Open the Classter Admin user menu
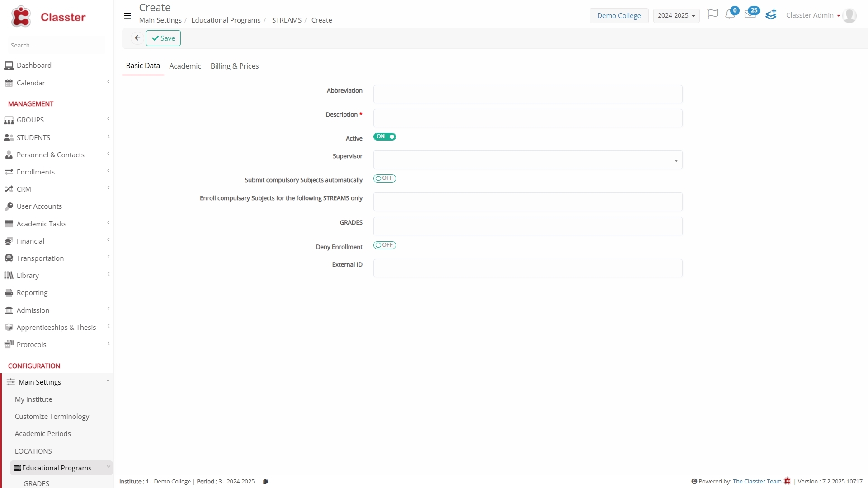Screen dimensions: 868x488 (x=813, y=15)
